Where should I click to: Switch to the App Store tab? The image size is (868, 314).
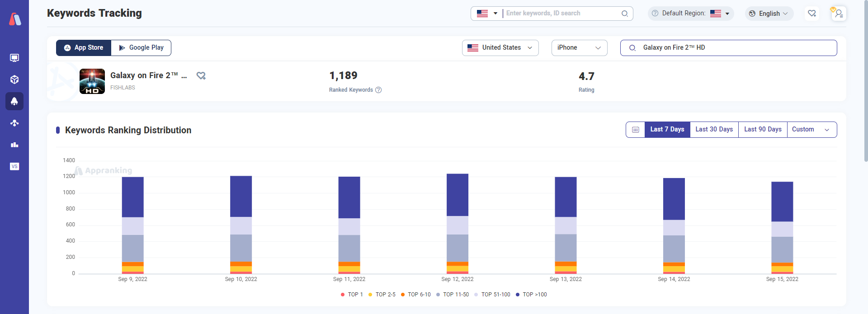(84, 48)
